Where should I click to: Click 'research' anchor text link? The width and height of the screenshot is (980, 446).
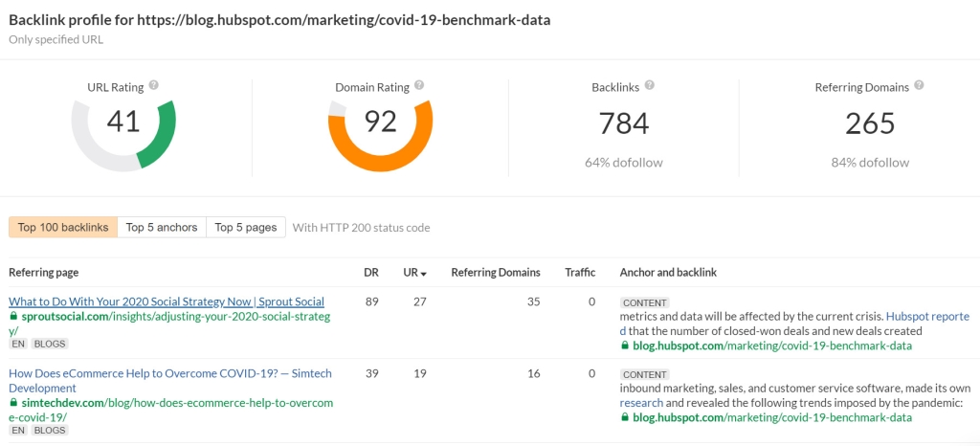[641, 403]
